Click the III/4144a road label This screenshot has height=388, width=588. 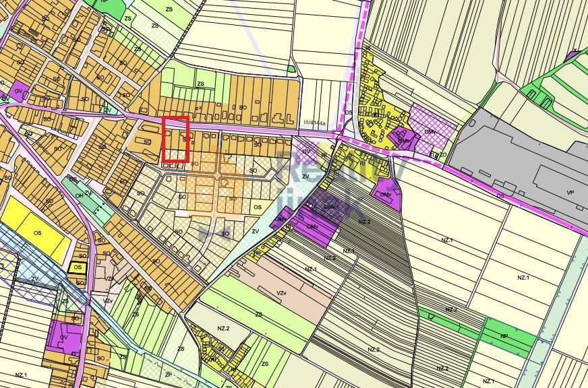pyautogui.click(x=314, y=124)
